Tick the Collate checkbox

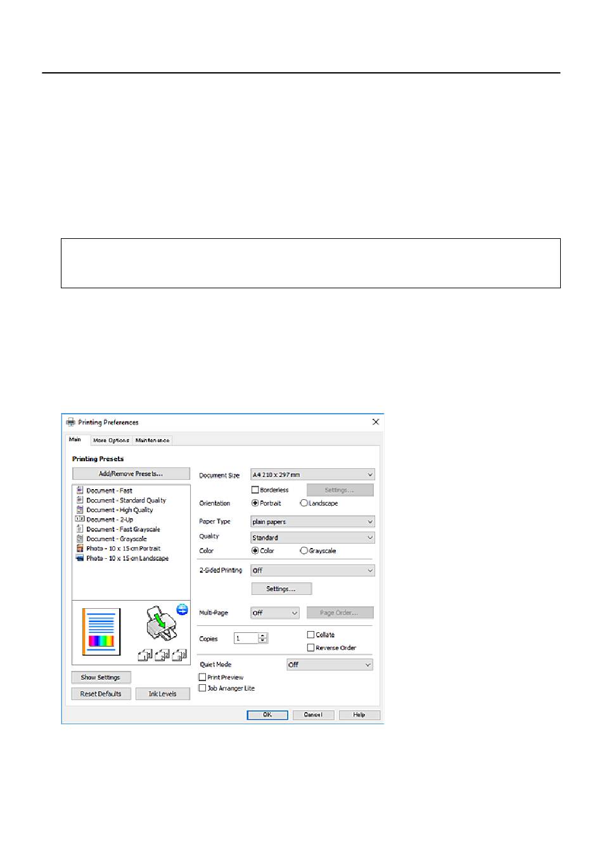311,634
